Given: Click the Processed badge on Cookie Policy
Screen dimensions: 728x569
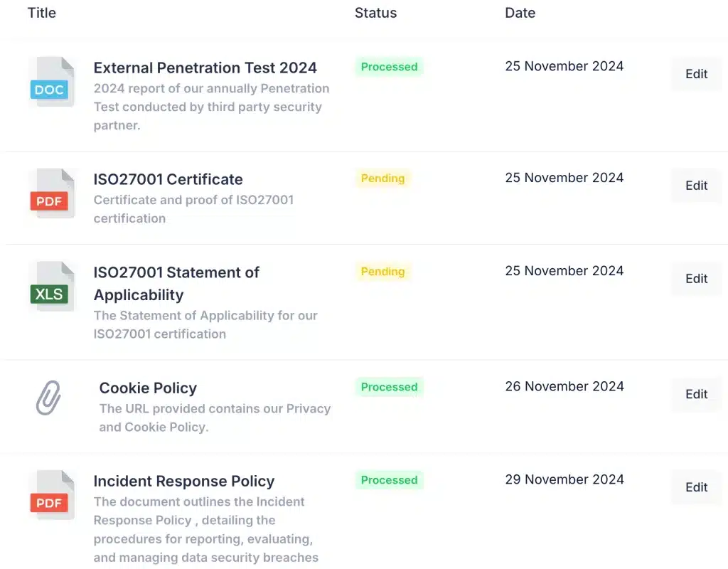Looking at the screenshot, I should click(389, 387).
